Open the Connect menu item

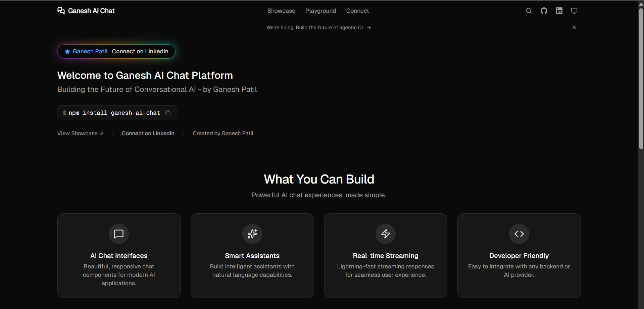click(357, 10)
